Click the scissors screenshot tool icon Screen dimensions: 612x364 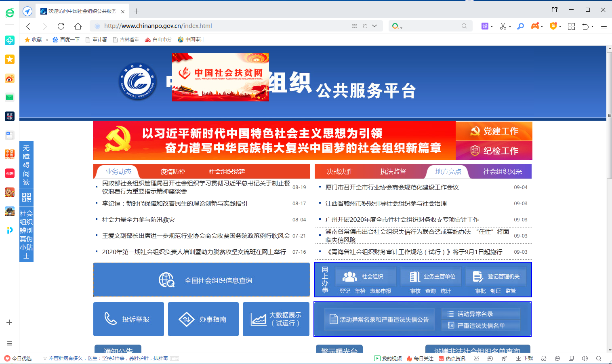pos(503,26)
